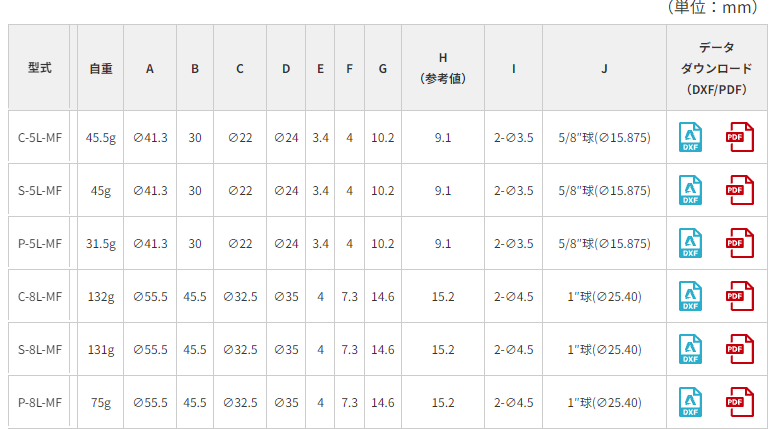The height and width of the screenshot is (429, 772).
Task: Download the DXF file for C-5L-MF
Action: [x=690, y=137]
